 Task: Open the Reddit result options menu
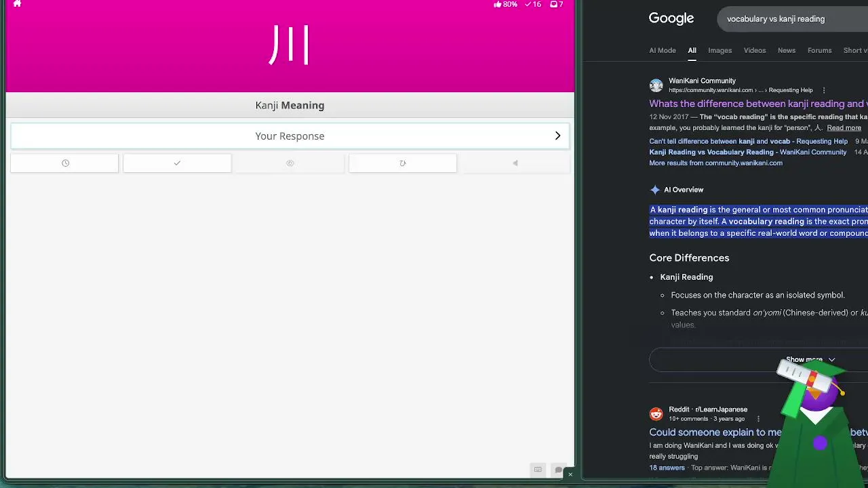(758, 419)
